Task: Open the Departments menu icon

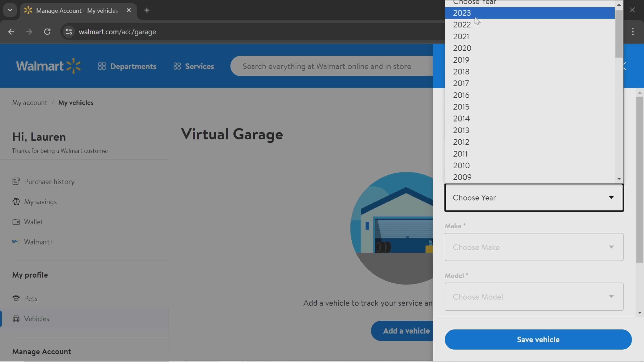Action: pyautogui.click(x=102, y=66)
